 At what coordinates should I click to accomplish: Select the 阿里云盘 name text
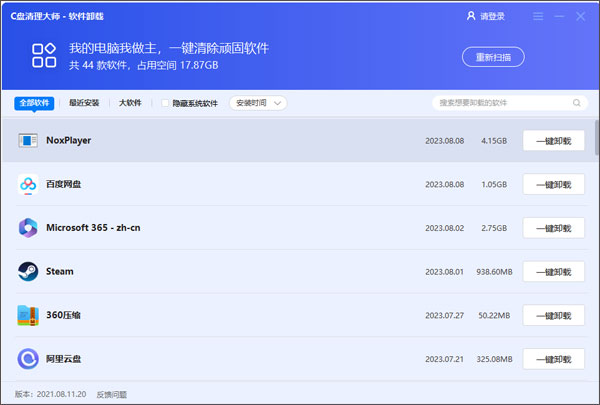click(x=64, y=359)
